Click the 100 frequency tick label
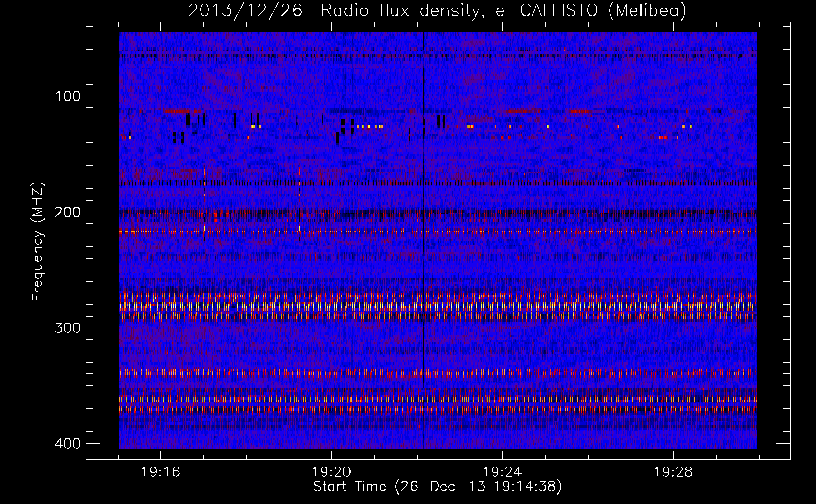Viewport: 816px width, 504px height. [x=68, y=96]
